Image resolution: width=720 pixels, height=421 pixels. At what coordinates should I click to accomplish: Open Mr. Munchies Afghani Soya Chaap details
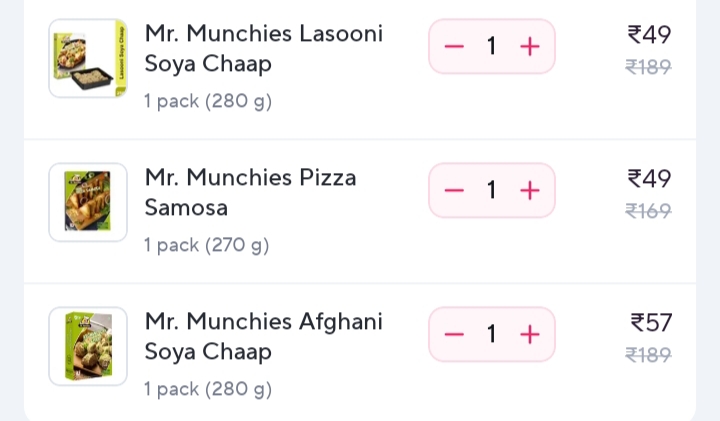263,337
